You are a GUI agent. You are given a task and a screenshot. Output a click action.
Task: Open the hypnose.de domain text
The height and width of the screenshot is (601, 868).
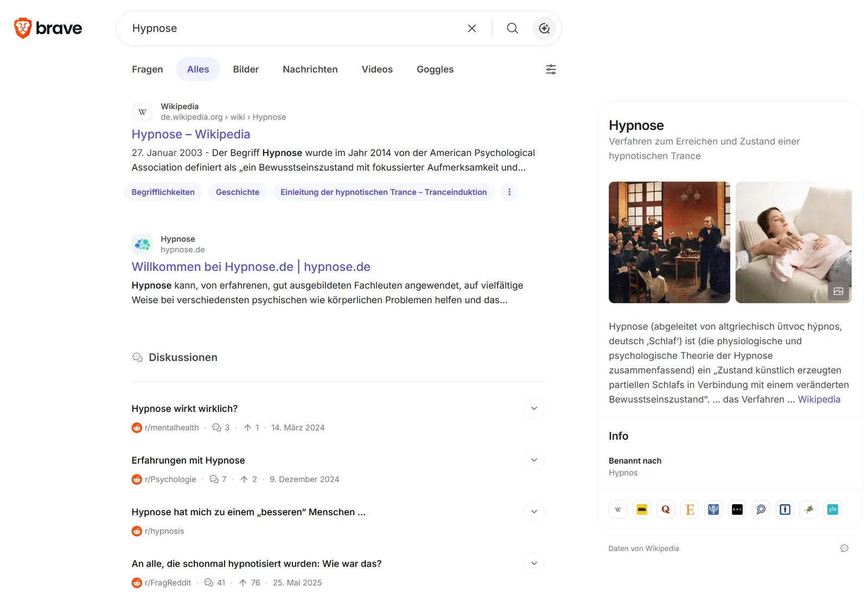click(x=182, y=250)
